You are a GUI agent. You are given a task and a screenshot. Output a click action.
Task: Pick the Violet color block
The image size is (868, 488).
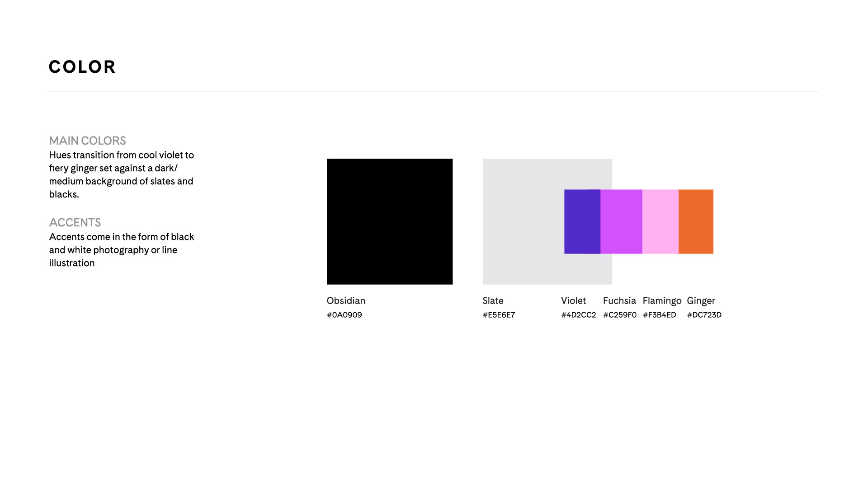(x=582, y=221)
